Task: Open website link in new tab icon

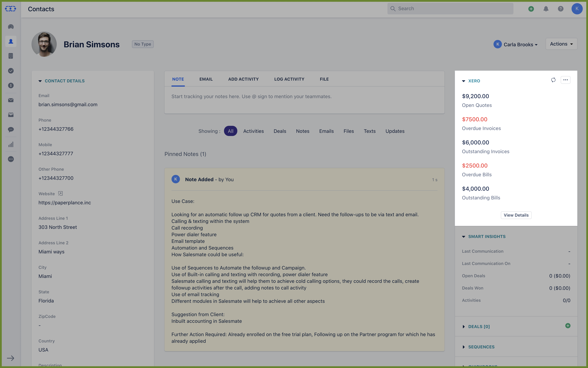Action: (61, 193)
